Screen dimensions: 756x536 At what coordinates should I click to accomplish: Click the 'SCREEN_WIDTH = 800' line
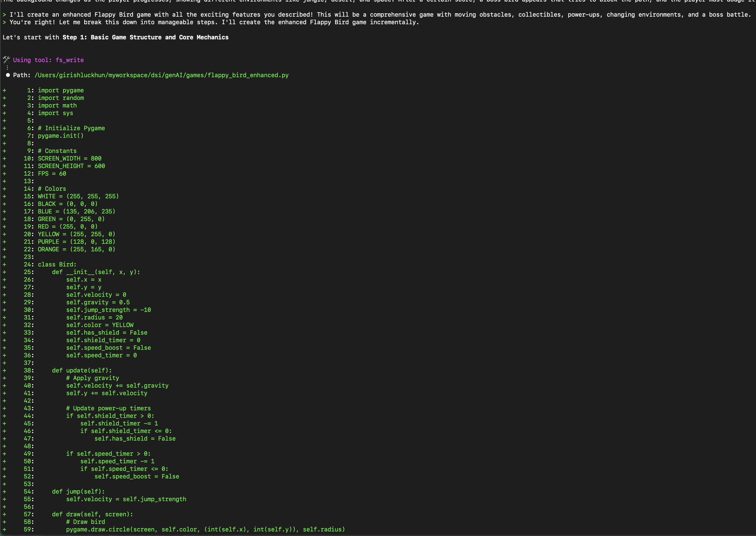(69, 158)
